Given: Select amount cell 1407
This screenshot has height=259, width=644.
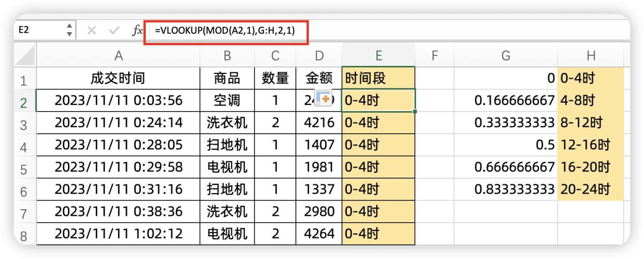Looking at the screenshot, I should [x=319, y=146].
